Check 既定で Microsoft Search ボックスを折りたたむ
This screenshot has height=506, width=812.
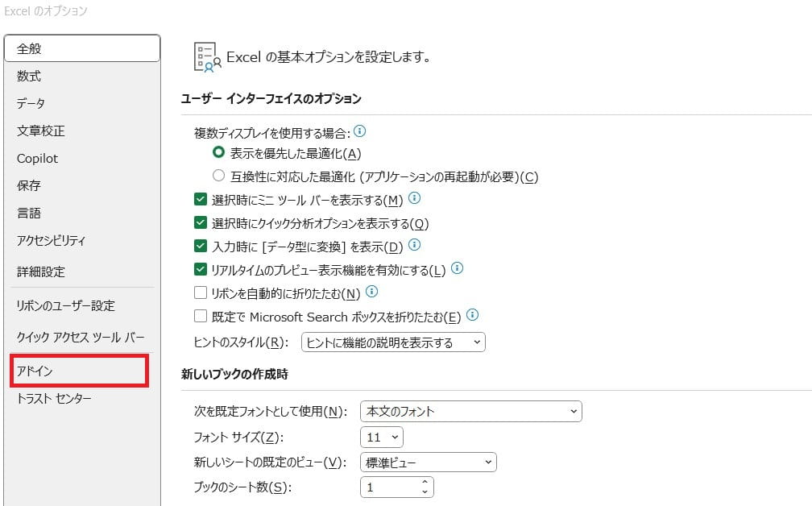coord(201,316)
